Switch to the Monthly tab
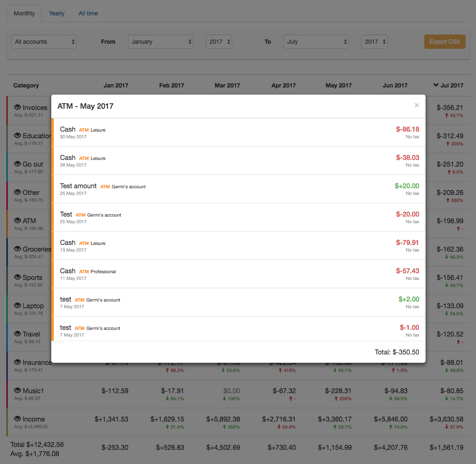476x464 pixels. 24,13
